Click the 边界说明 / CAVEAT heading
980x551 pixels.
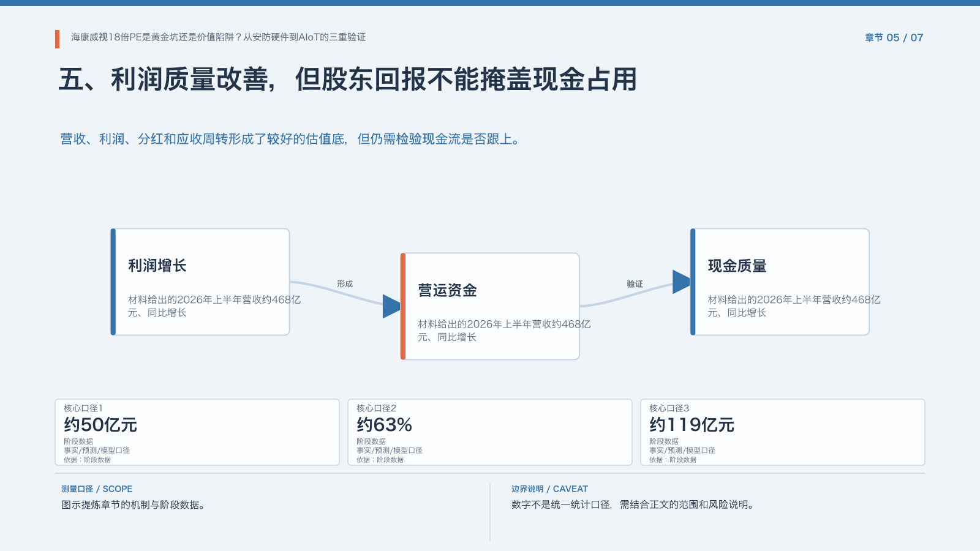point(549,489)
